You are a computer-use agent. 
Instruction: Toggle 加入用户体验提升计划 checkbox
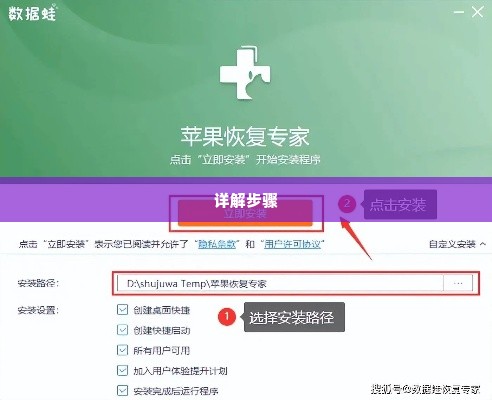pos(122,370)
